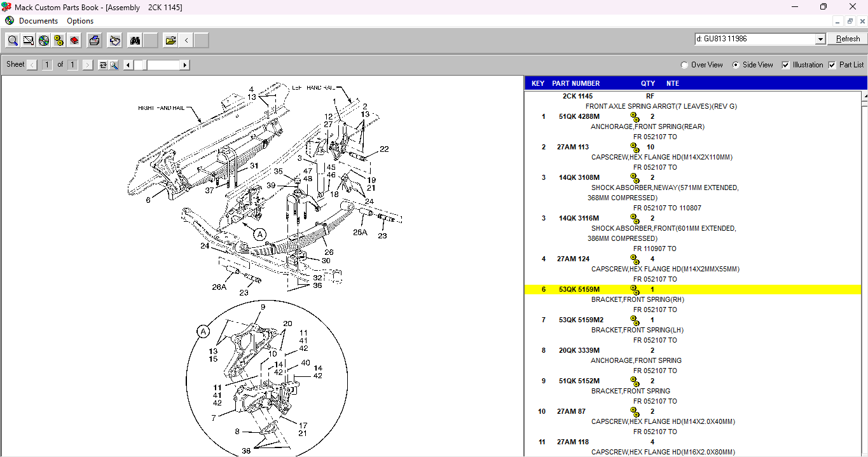Select the 20QK 3339M part row
Image resolution: width=868 pixels, height=457 pixels.
coord(693,351)
